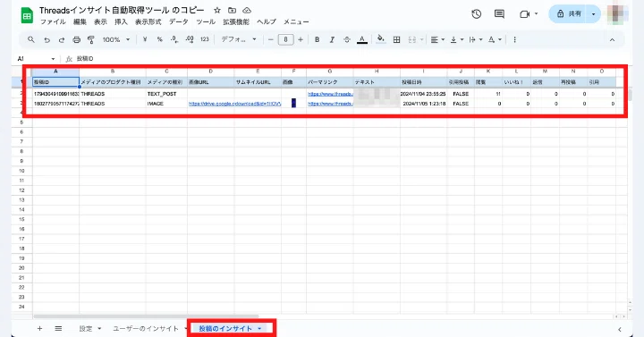
Task: Open the ファイル menu
Action: (x=53, y=22)
